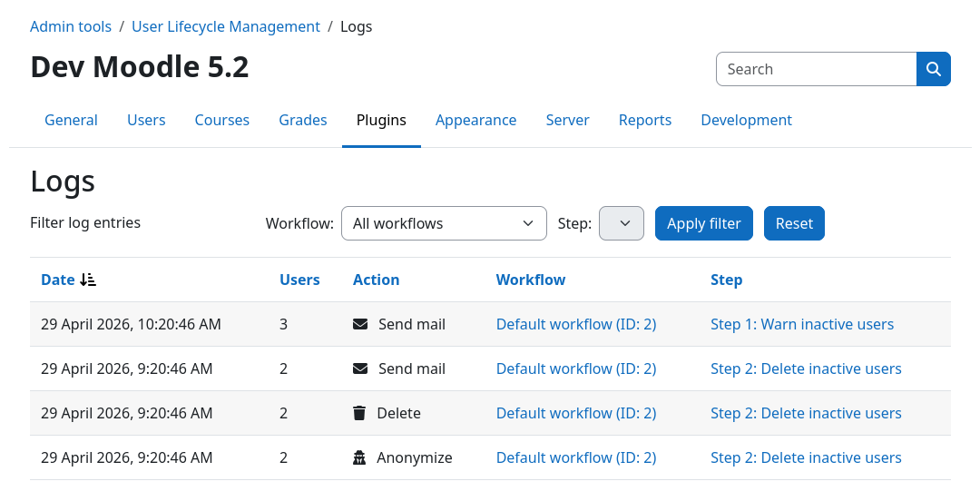Go to the Appearance tab
The image size is (980, 501).
475,121
